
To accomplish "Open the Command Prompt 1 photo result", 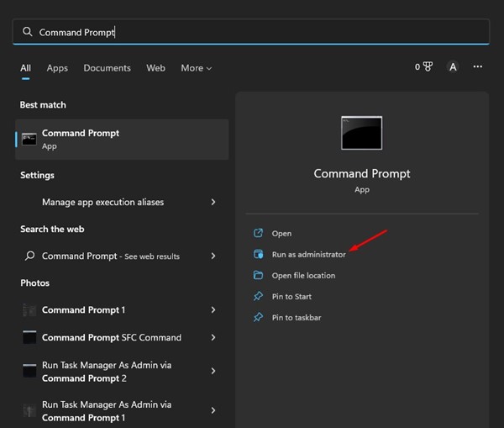I will (83, 310).
